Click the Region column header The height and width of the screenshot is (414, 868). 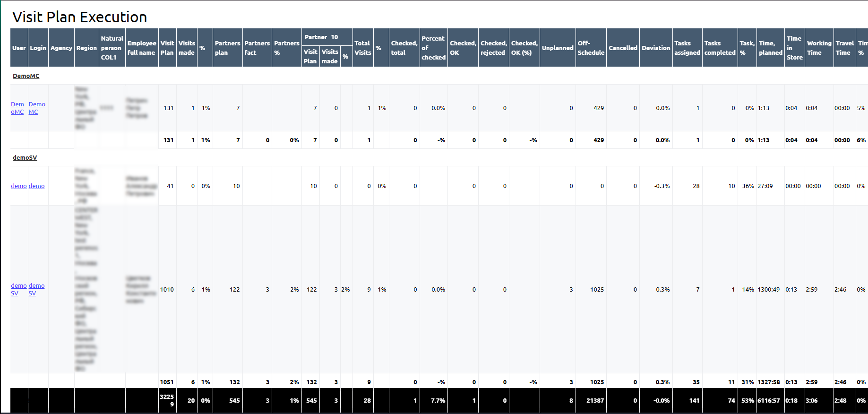[x=86, y=48]
